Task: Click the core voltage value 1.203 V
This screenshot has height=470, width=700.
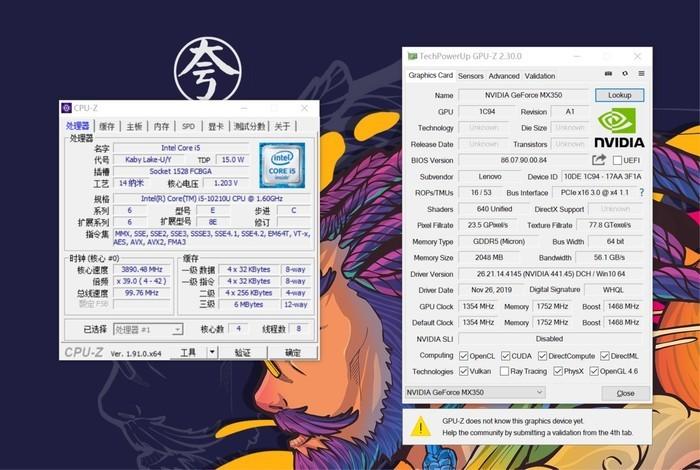Action: (225, 183)
